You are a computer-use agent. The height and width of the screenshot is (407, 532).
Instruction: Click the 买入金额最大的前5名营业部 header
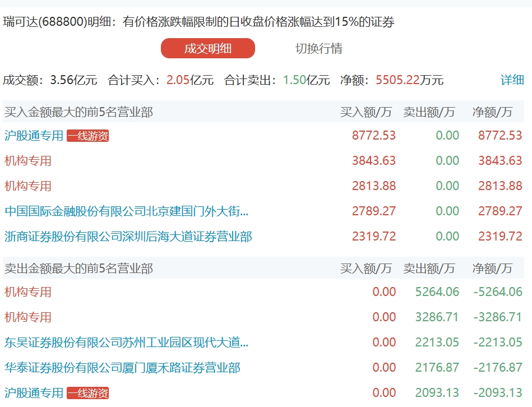tap(78, 112)
